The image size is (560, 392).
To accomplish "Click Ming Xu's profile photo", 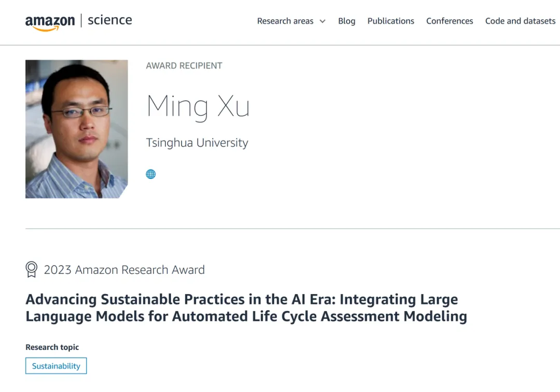I will pyautogui.click(x=77, y=129).
